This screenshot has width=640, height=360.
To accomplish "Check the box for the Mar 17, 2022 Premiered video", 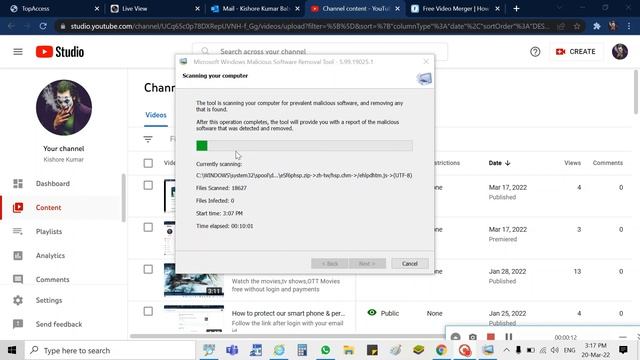I will tap(148, 227).
